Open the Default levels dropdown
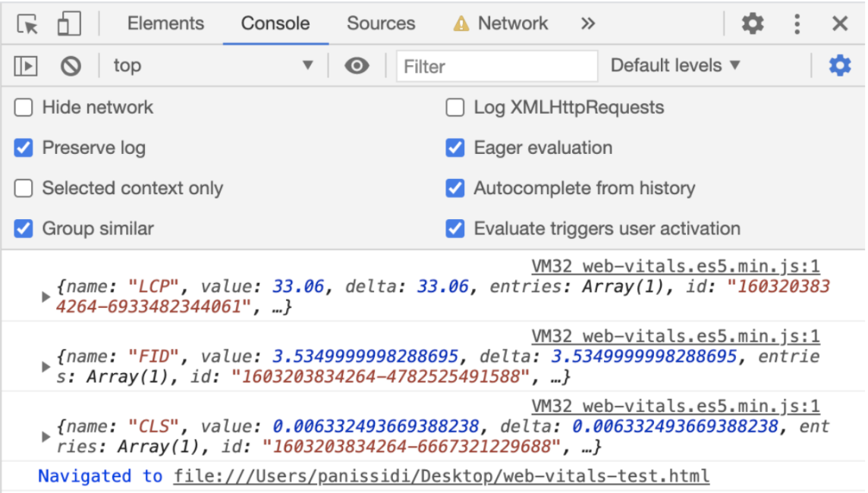This screenshot has height=493, width=868. pos(674,65)
